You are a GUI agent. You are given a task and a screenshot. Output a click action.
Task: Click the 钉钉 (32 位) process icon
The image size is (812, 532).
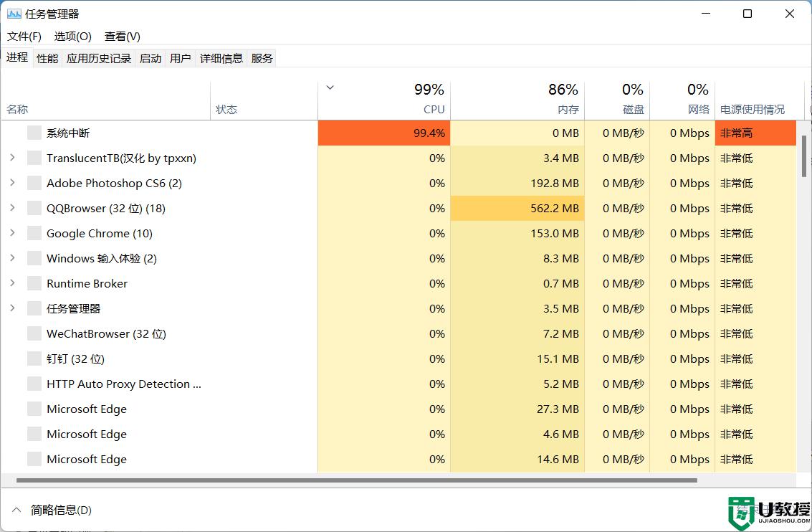(34, 359)
